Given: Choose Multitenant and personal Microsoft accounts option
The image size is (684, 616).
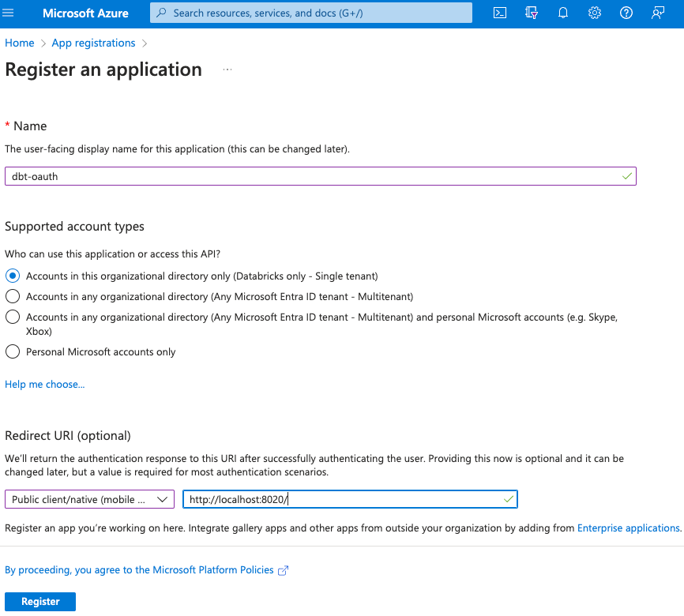Looking at the screenshot, I should (x=13, y=317).
